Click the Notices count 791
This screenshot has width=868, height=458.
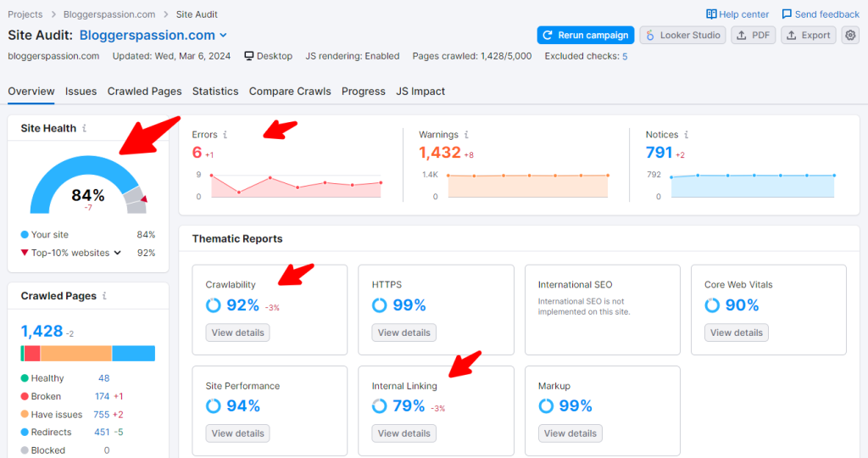(659, 153)
